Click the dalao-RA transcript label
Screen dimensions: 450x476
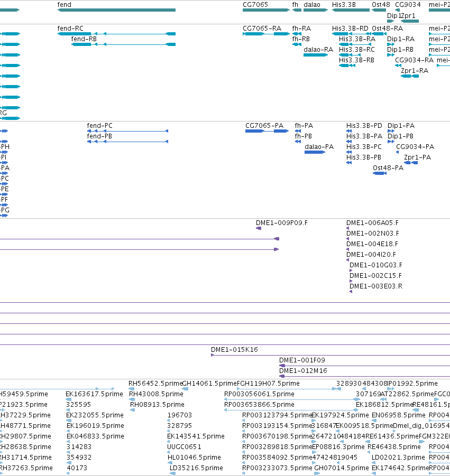[318, 50]
